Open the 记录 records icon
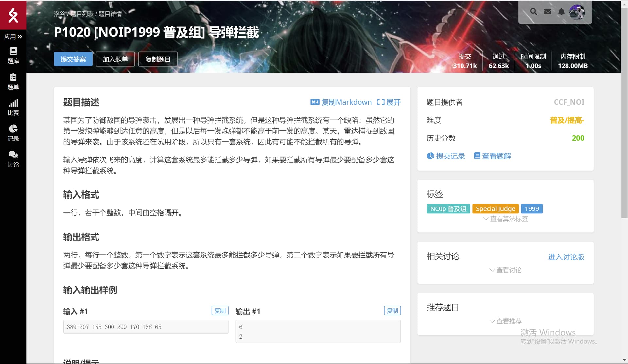This screenshot has width=628, height=364. (x=13, y=129)
